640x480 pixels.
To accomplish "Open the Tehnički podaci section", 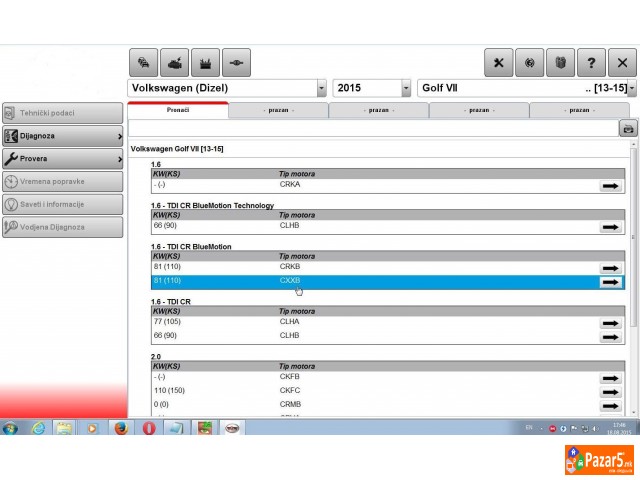I will tap(62, 113).
